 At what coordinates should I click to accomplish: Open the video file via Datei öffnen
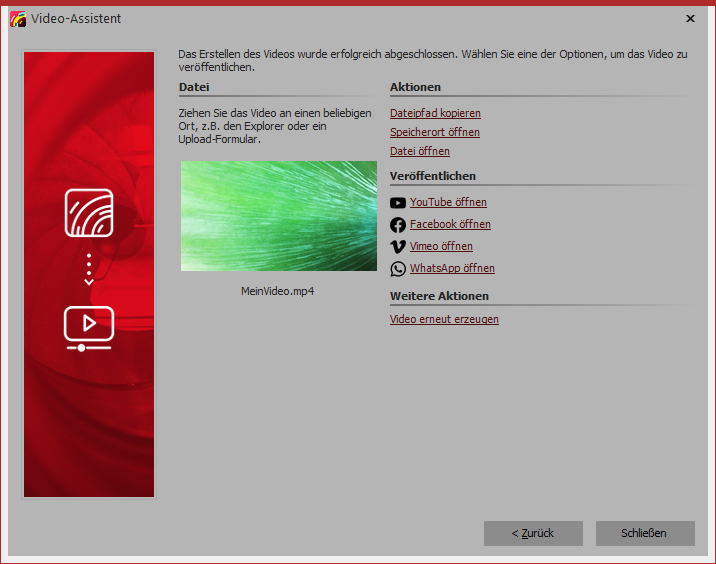[x=420, y=151]
